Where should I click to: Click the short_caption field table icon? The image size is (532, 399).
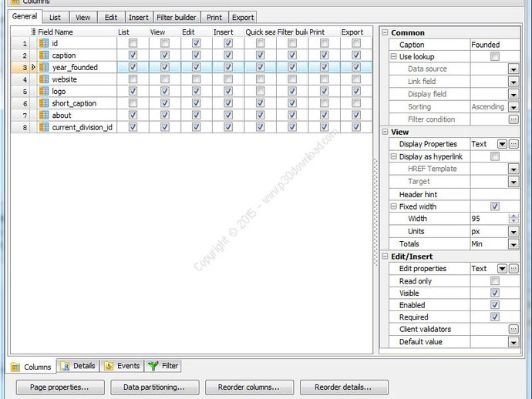pos(44,103)
